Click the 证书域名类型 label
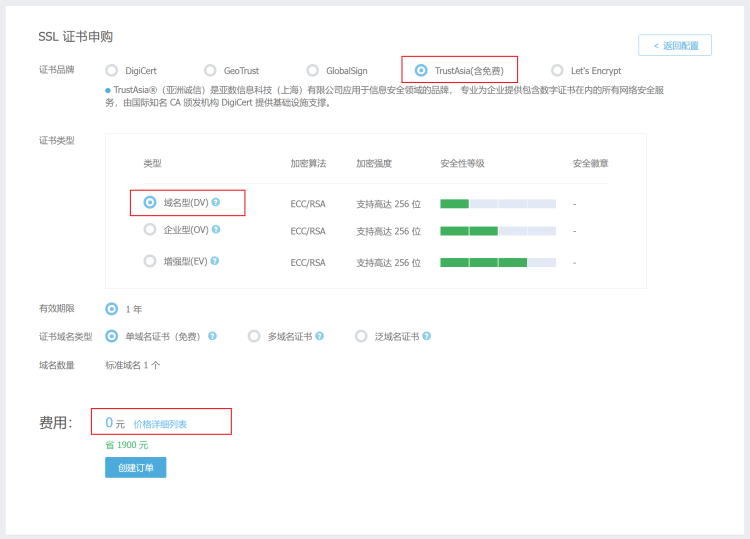The image size is (750, 539). coord(66,337)
